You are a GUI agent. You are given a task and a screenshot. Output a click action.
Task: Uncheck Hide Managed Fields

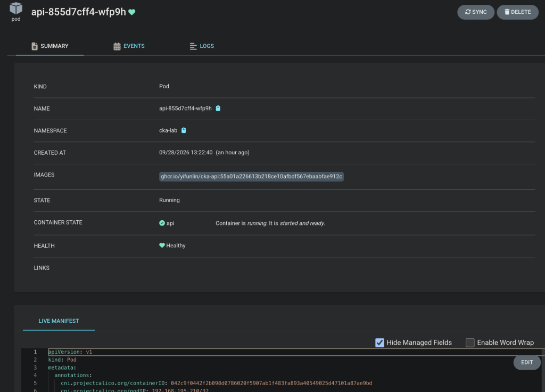click(379, 343)
